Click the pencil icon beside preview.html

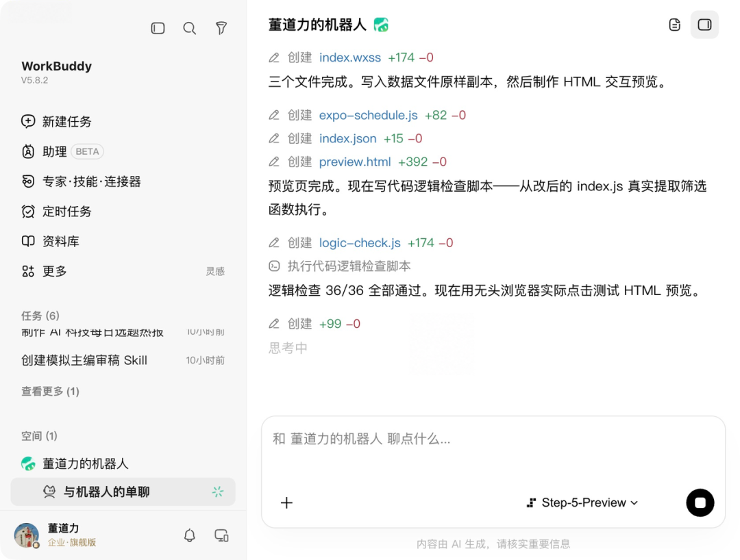273,162
